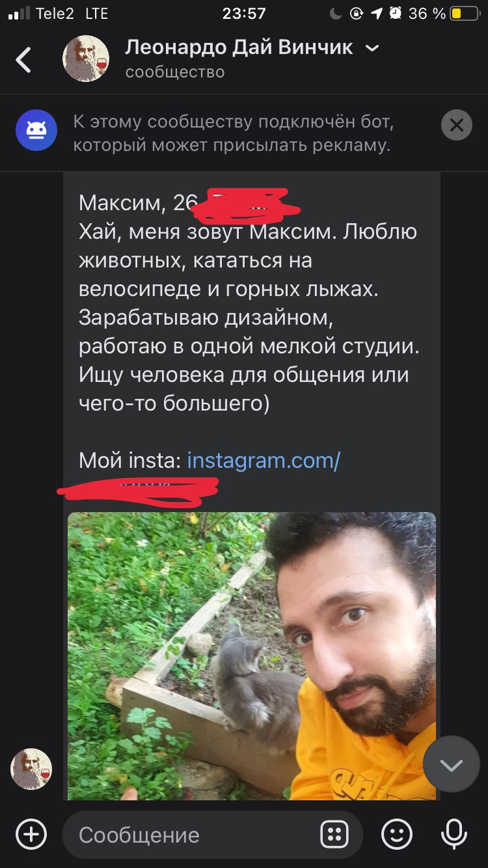Open the attachment plus button
The image size is (488, 868).
click(x=31, y=834)
